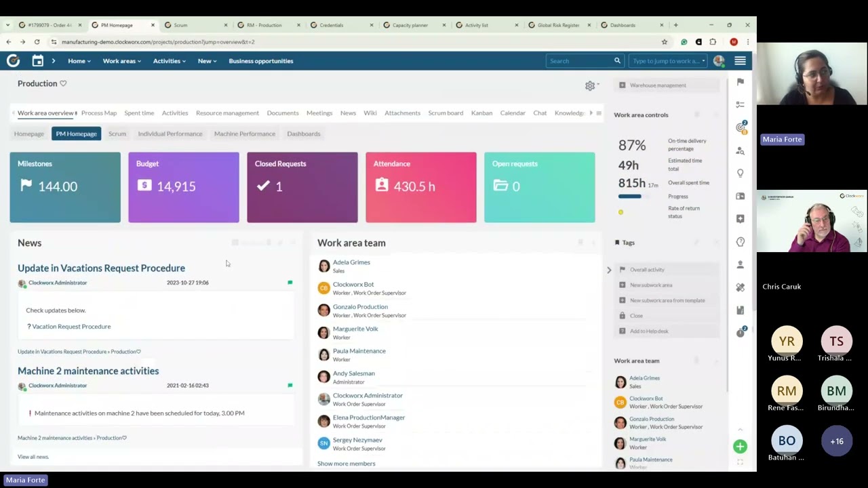The width and height of the screenshot is (868, 488).
Task: Select the Machine Performance sub-tab
Action: (x=245, y=134)
